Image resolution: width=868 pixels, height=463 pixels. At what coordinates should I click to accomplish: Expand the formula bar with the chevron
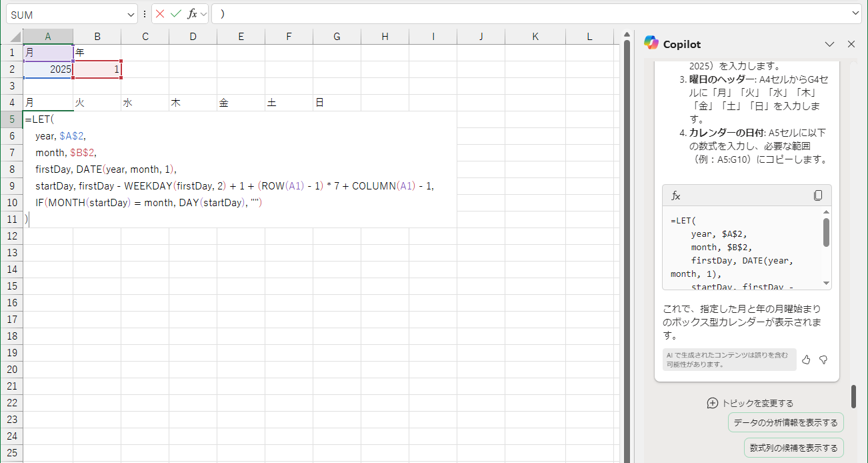pyautogui.click(x=855, y=13)
